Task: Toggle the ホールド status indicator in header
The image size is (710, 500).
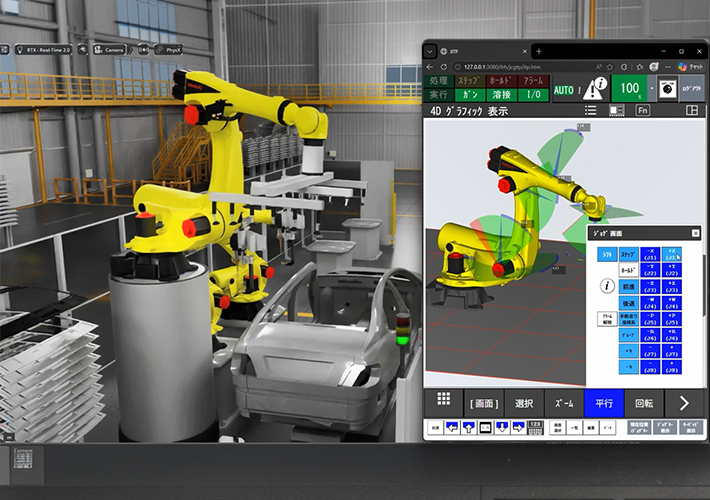Action: pos(501,81)
